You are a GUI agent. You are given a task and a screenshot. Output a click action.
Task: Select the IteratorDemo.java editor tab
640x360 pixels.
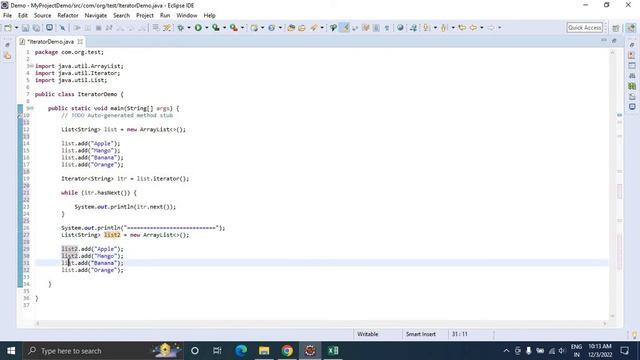[51, 42]
